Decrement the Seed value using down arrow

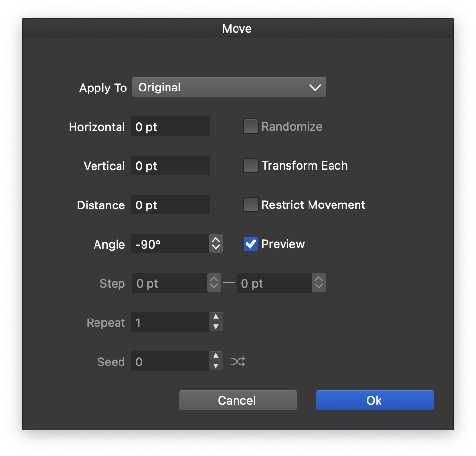click(x=216, y=366)
